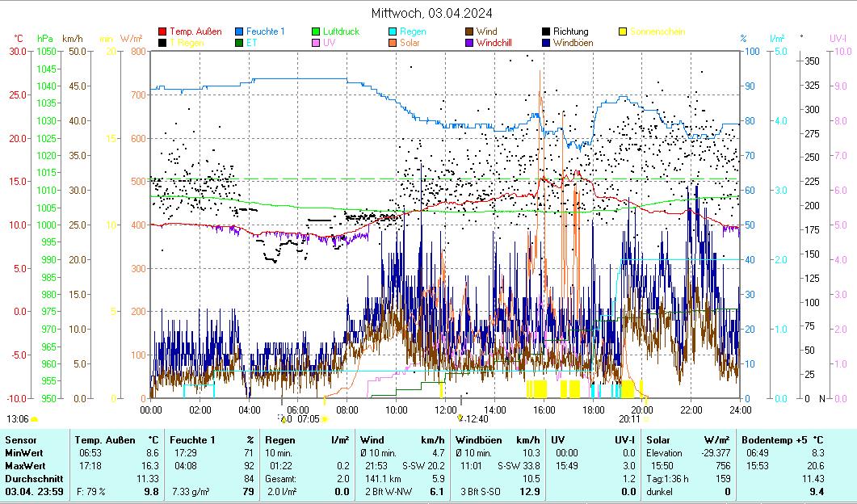The width and height of the screenshot is (857, 504).
Task: Click the orange Solar legend square
Action: click(393, 43)
